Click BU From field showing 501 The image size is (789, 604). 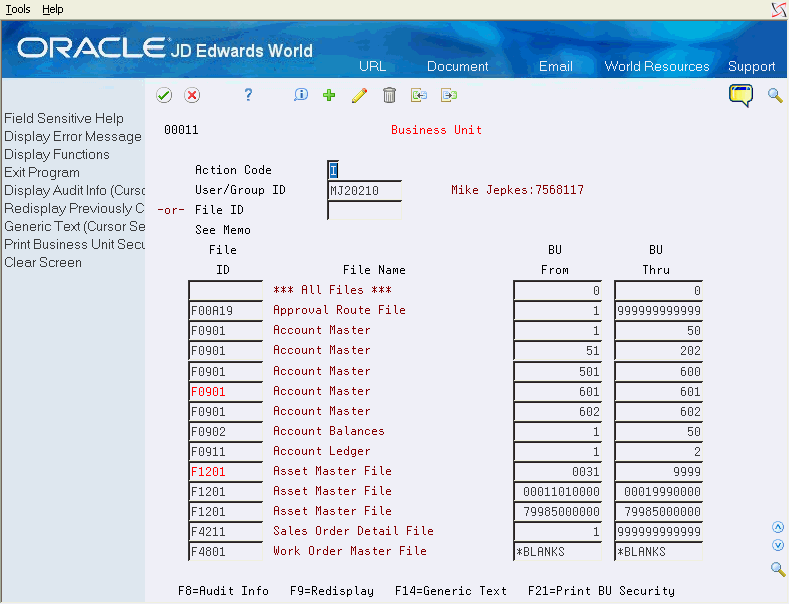[x=558, y=371]
